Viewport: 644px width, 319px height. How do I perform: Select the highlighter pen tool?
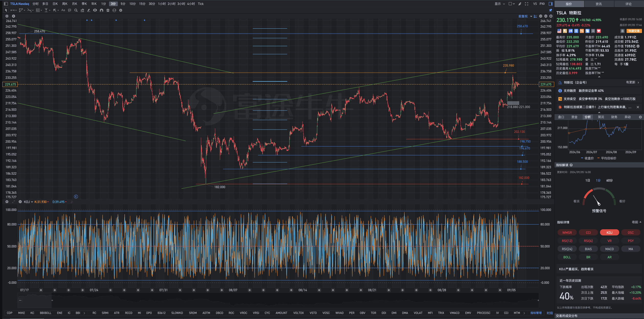(x=89, y=10)
